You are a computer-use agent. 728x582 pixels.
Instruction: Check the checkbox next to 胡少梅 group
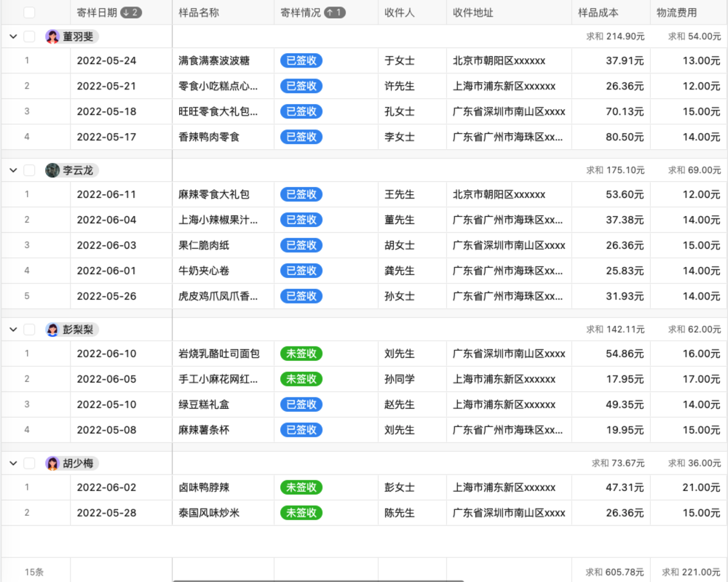(x=29, y=463)
